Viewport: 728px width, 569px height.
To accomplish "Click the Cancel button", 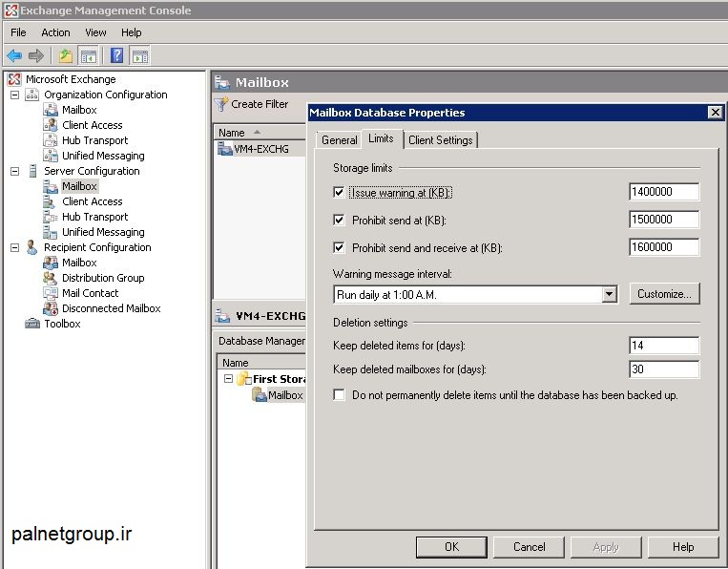I will (x=529, y=547).
